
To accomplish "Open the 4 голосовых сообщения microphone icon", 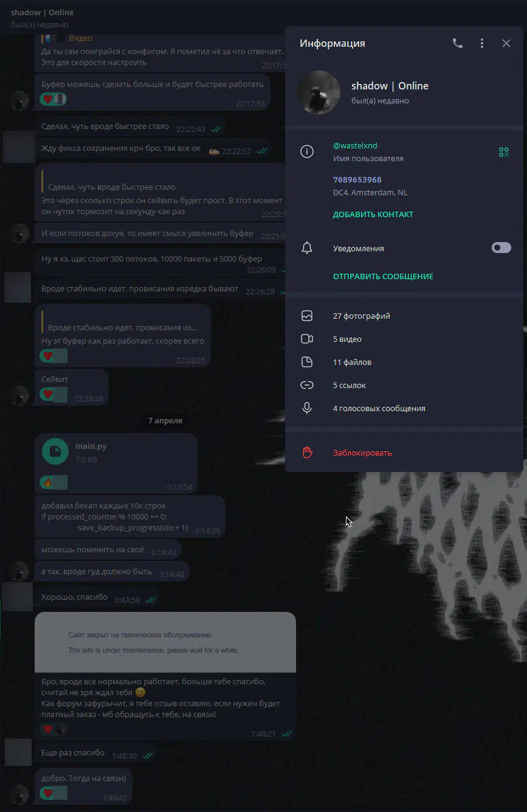I will (307, 408).
